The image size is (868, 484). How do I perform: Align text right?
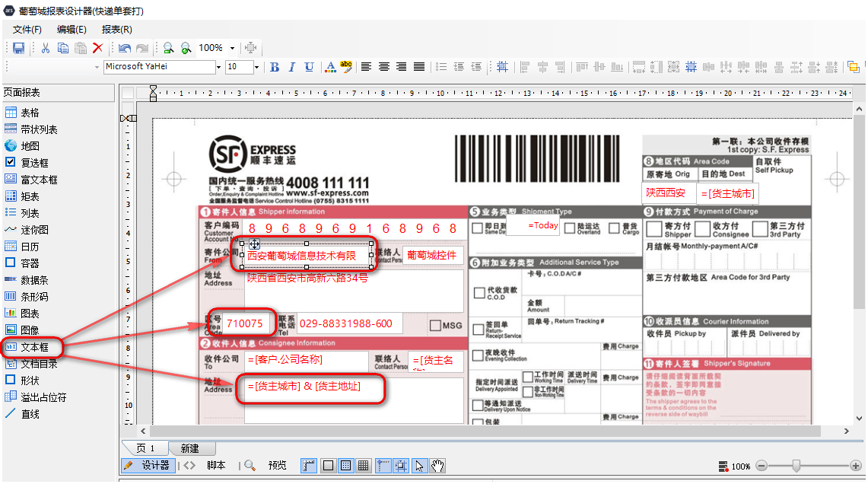click(x=402, y=67)
